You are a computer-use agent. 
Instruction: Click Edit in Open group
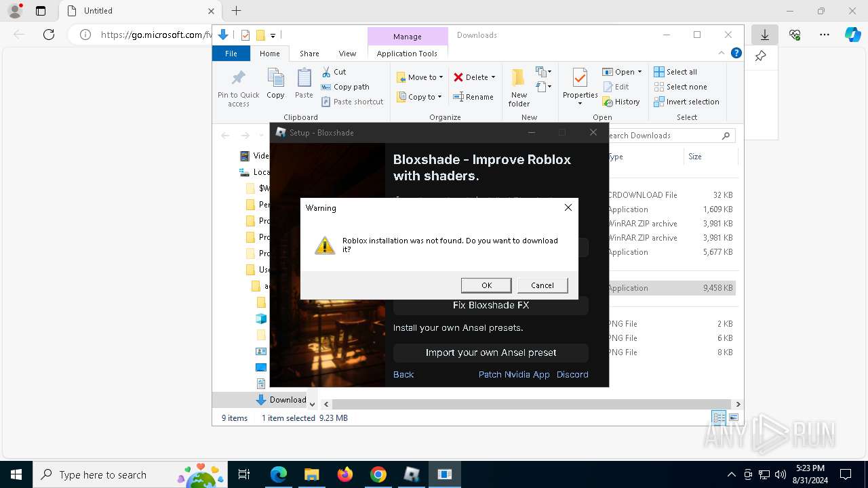[x=616, y=87]
